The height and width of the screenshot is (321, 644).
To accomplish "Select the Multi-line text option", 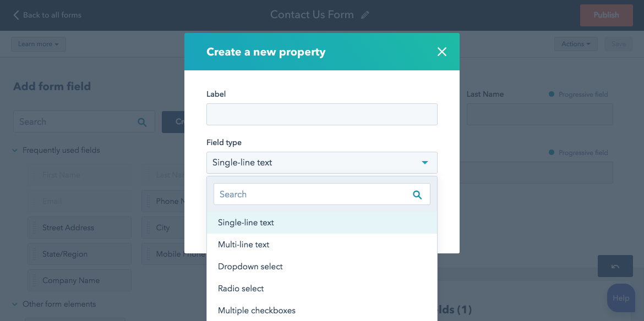I will 244,245.
